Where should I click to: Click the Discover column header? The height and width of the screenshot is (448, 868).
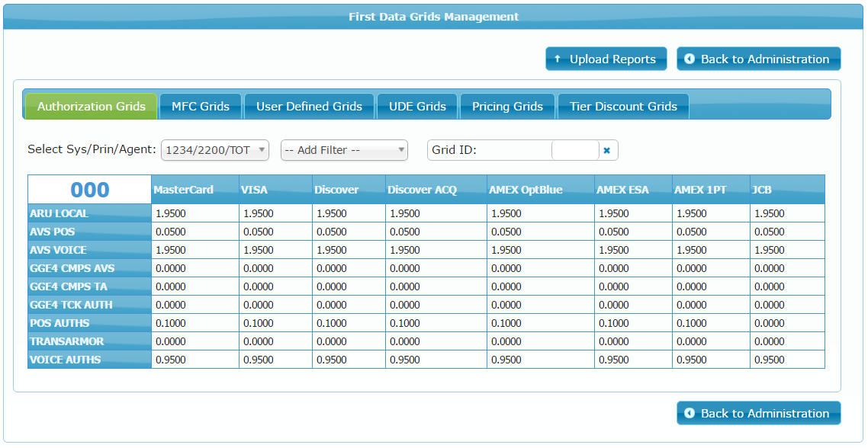point(349,190)
